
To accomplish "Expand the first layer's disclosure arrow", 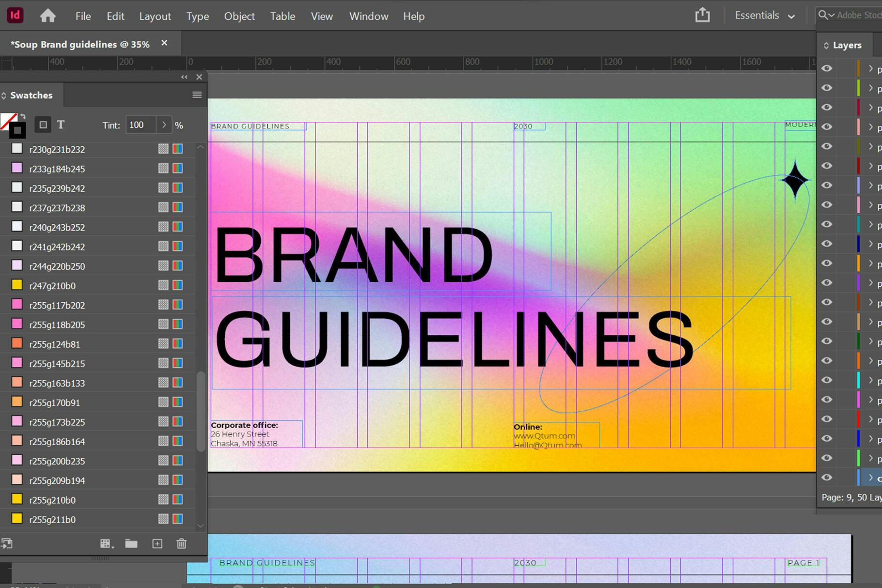I will [x=870, y=68].
